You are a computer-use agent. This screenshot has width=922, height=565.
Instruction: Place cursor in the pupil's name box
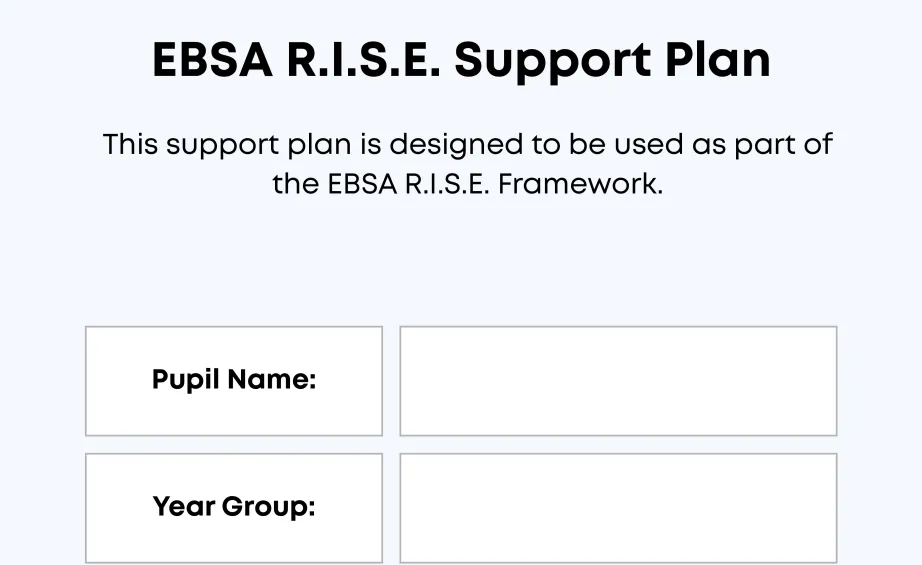618,381
